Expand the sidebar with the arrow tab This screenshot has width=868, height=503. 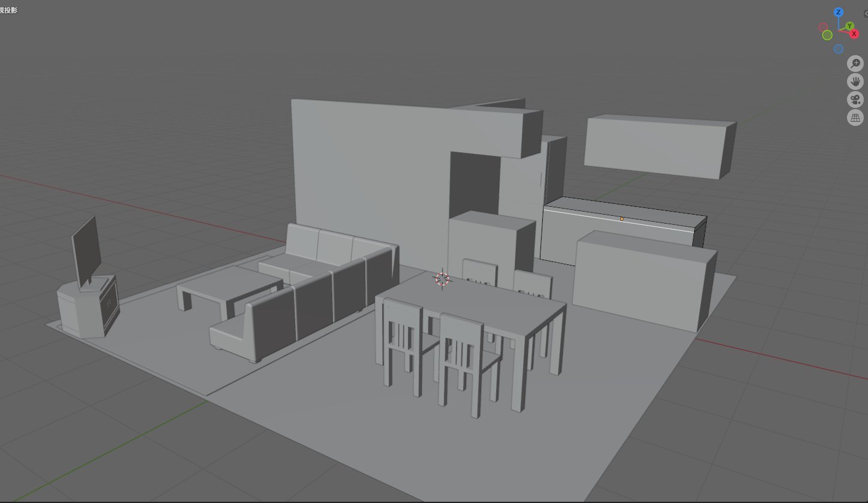pos(865,13)
